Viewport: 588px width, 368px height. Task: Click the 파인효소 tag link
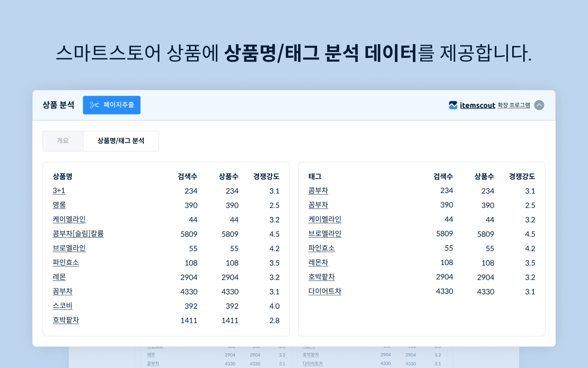pos(322,248)
